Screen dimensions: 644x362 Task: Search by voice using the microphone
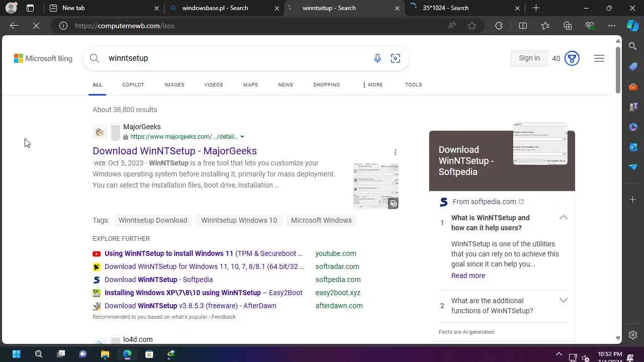pyautogui.click(x=377, y=58)
